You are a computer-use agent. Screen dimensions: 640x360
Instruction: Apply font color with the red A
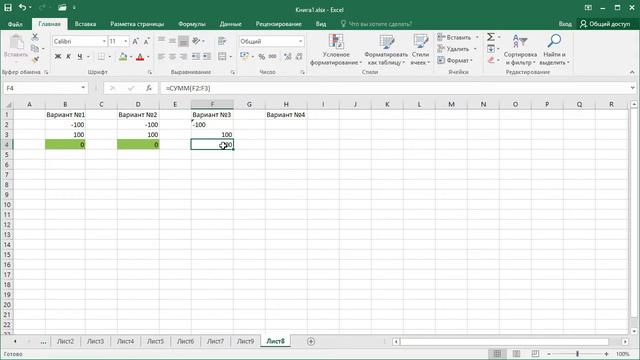[x=140, y=57]
